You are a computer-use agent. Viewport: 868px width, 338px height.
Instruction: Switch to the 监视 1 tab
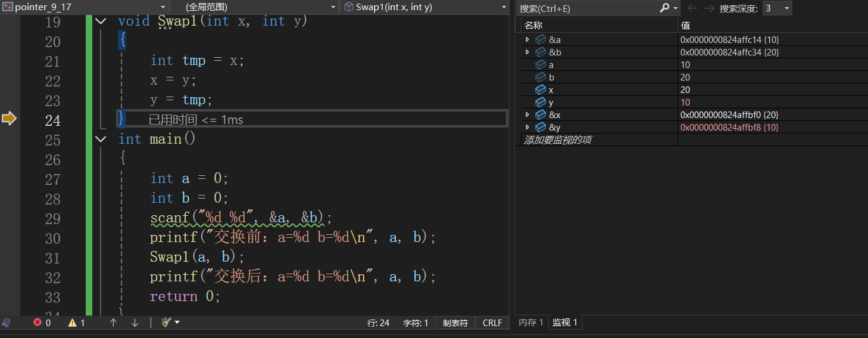tap(564, 323)
